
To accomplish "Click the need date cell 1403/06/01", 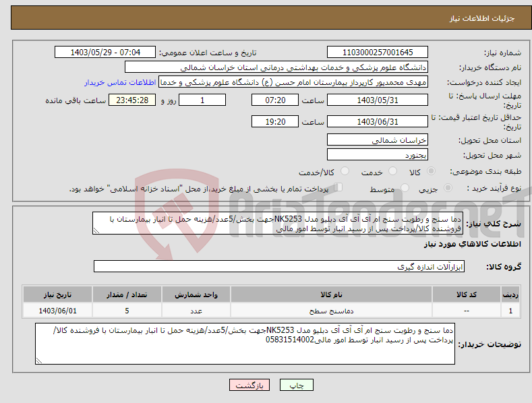I will 57,311.
